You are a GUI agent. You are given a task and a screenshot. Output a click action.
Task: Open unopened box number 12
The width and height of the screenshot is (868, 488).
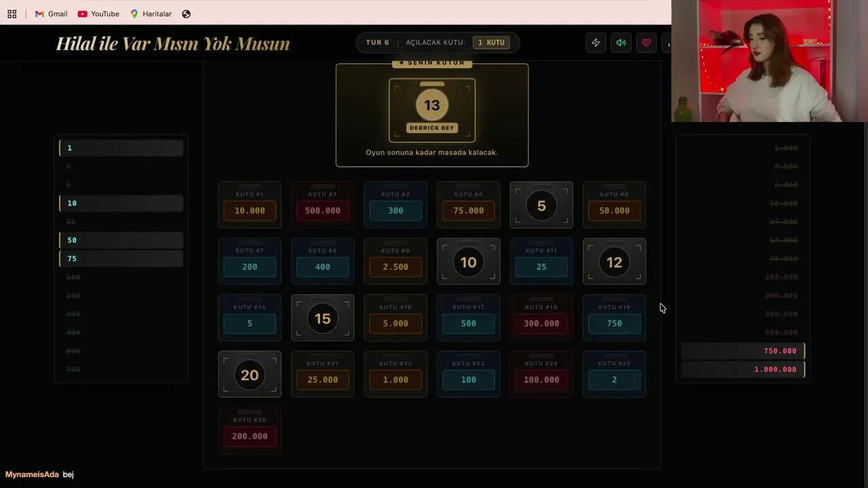click(614, 262)
